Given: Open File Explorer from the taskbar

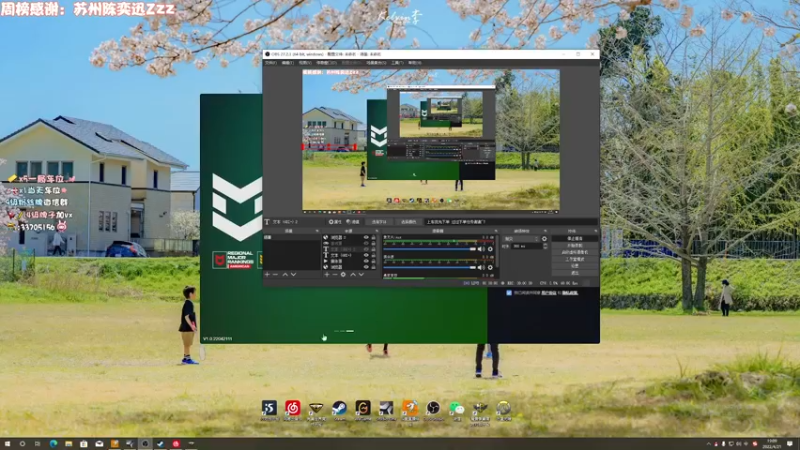Looking at the screenshot, I should (68, 444).
